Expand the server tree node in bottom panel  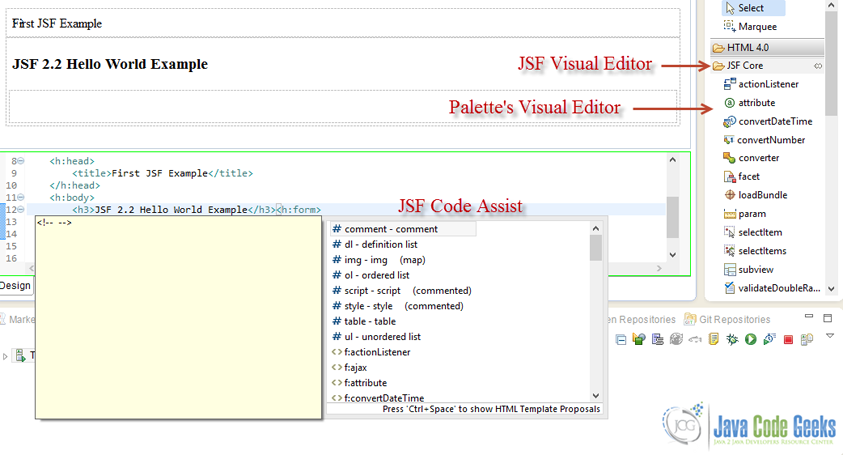coord(5,356)
